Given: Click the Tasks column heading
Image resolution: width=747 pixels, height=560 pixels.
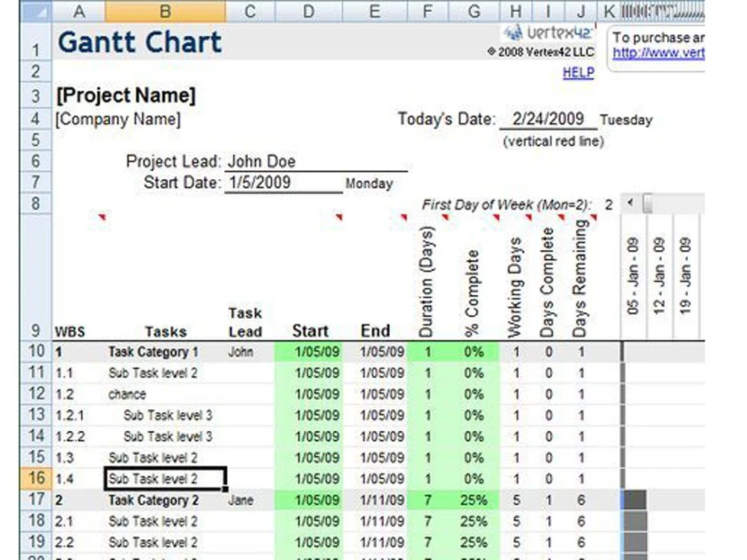Looking at the screenshot, I should click(165, 332).
